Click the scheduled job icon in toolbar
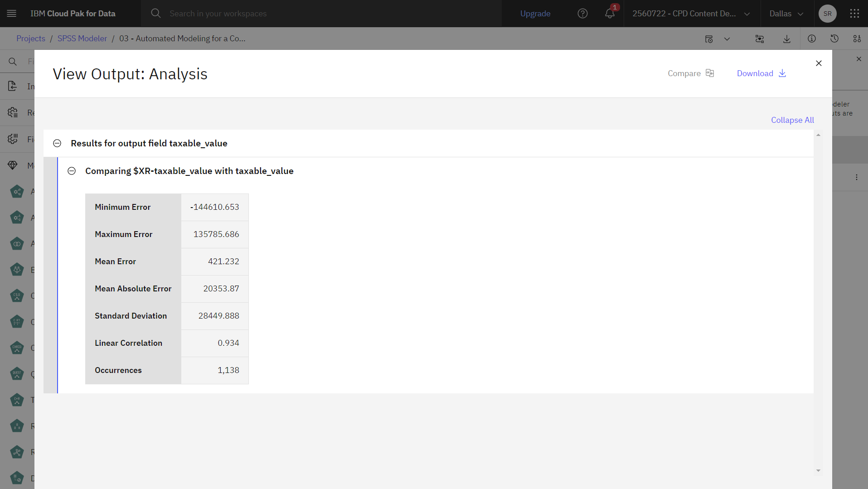The width and height of the screenshot is (868, 489). coord(709,39)
